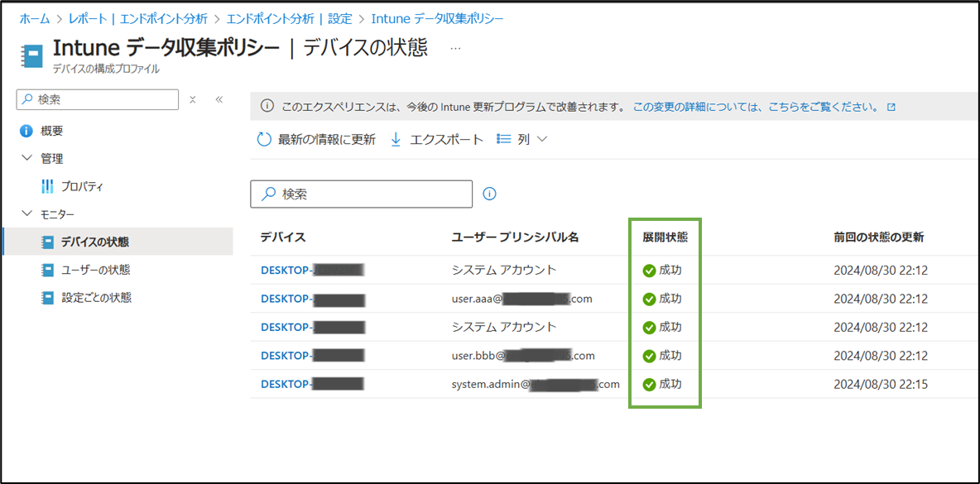Click the sidebar expand/collapse arrows icon

[x=193, y=99]
